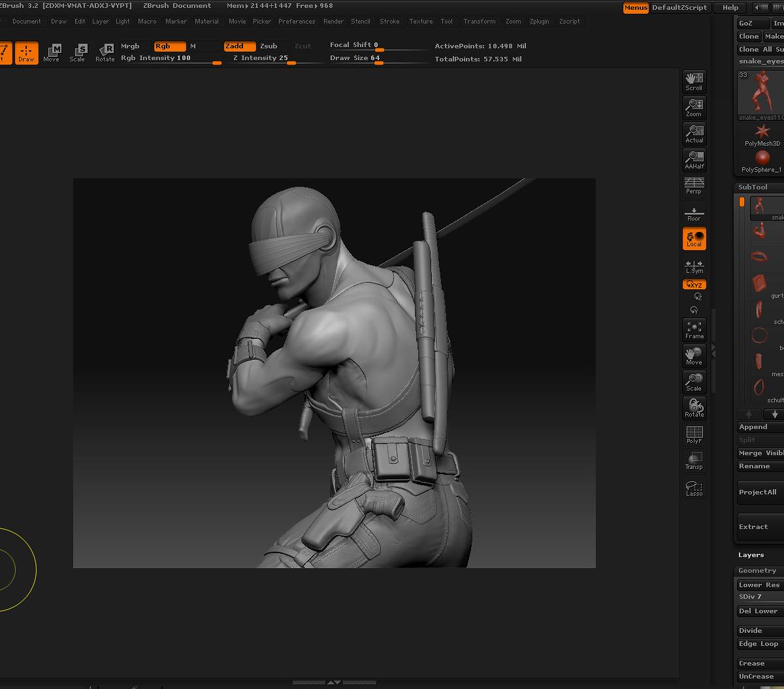Open the Stroke menu
This screenshot has width=784, height=689.
tap(389, 22)
